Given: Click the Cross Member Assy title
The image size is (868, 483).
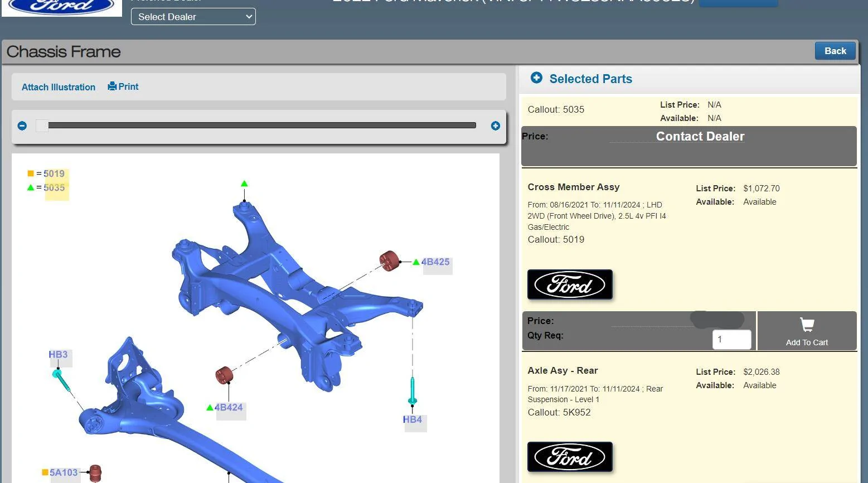Looking at the screenshot, I should 574,187.
